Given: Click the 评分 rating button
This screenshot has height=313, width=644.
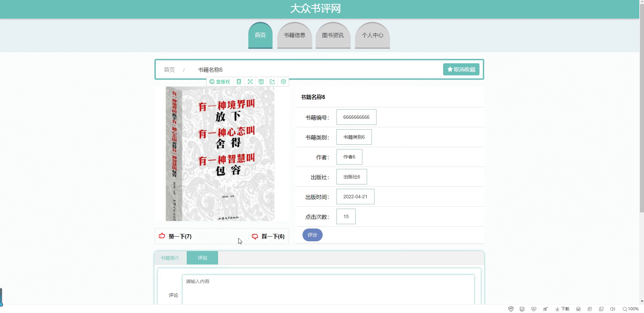Looking at the screenshot, I should pos(312,235).
